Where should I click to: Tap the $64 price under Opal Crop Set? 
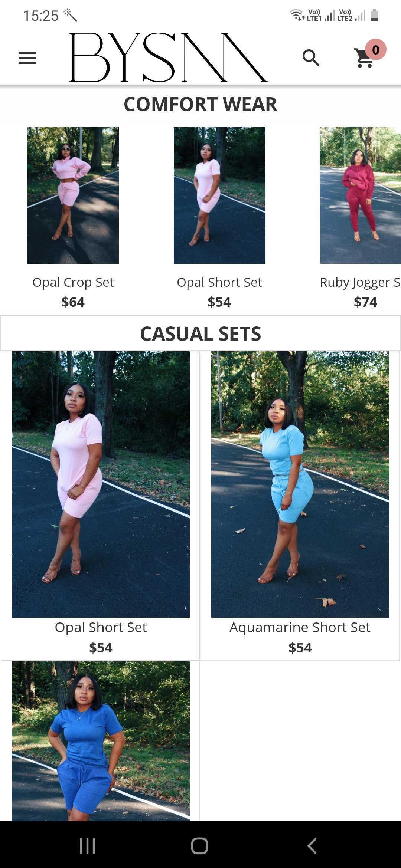pyautogui.click(x=73, y=302)
